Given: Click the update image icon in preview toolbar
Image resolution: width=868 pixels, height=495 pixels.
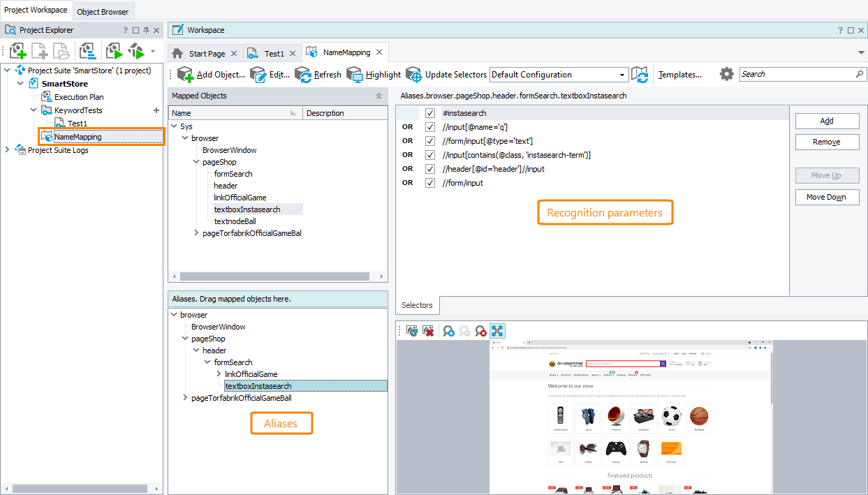Looking at the screenshot, I should point(412,331).
